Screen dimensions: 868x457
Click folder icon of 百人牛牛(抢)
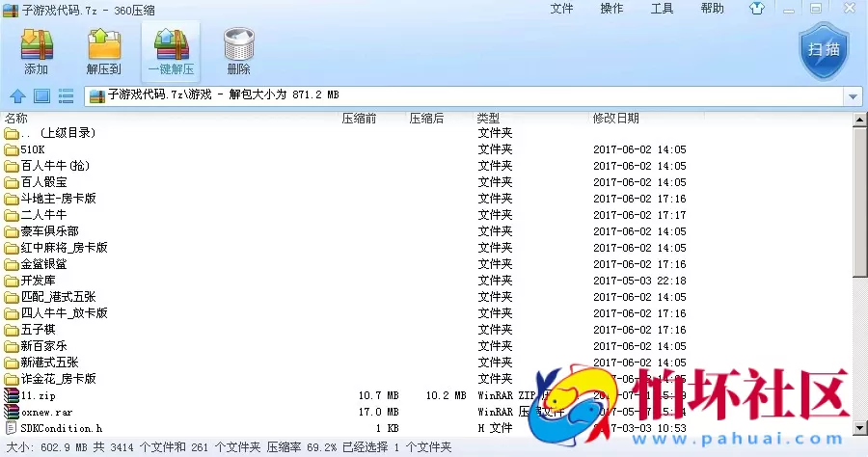11,166
